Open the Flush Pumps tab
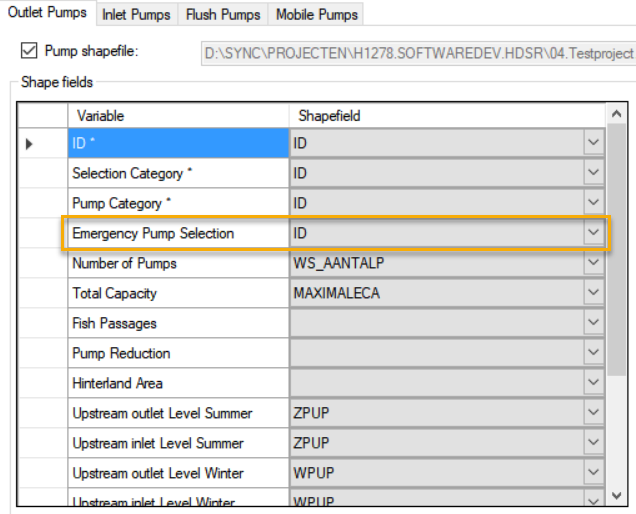Screen dimensions: 636x514 tap(223, 15)
